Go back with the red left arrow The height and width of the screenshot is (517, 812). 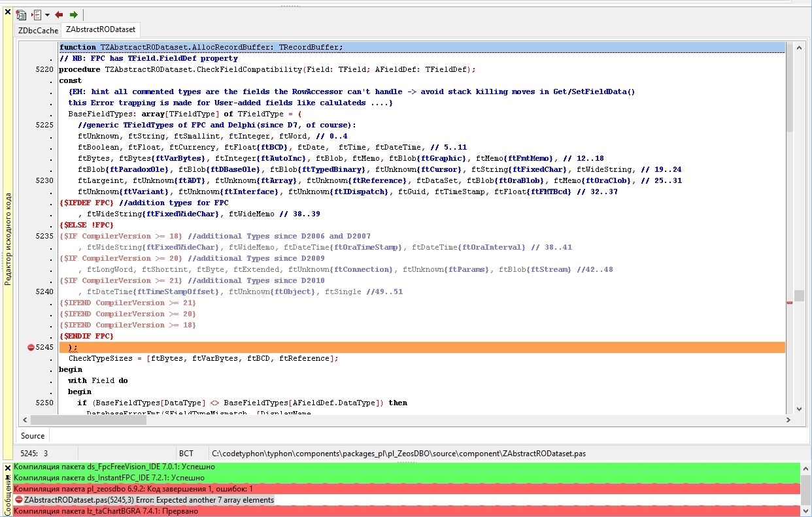point(59,14)
